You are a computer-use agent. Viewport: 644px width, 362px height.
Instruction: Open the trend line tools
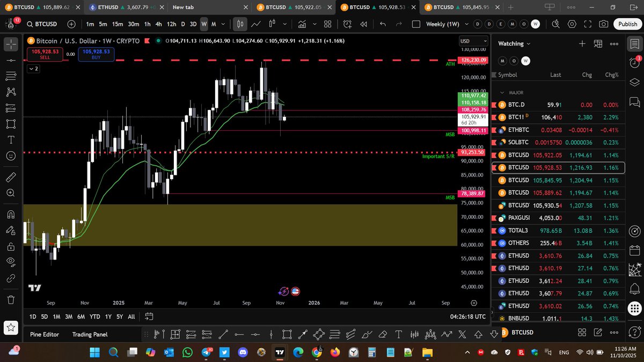pyautogui.click(x=11, y=60)
